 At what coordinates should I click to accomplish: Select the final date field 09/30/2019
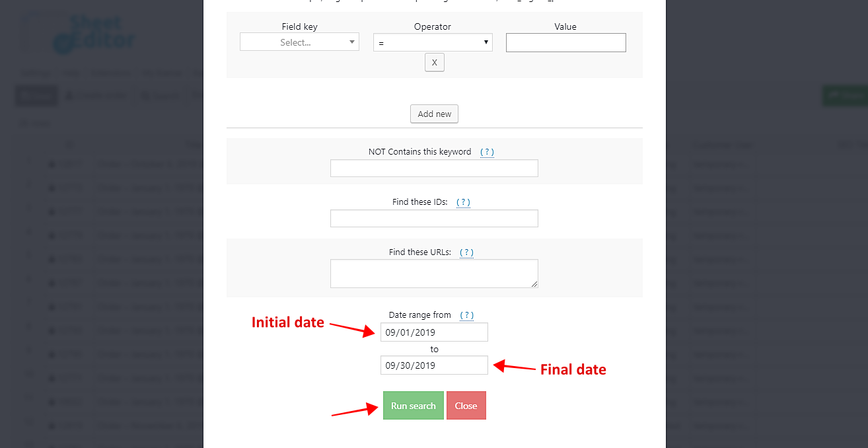(434, 365)
